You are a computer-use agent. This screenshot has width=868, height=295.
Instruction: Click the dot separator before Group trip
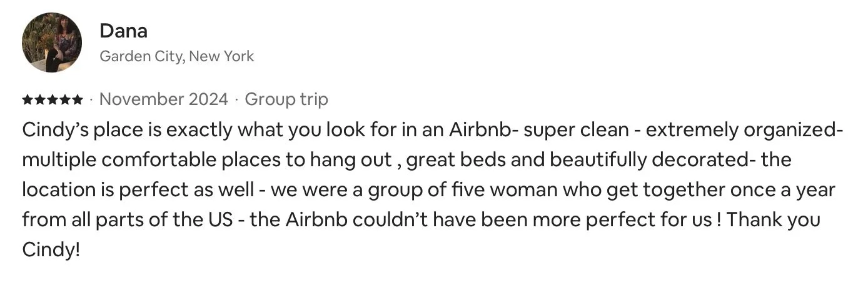click(237, 99)
